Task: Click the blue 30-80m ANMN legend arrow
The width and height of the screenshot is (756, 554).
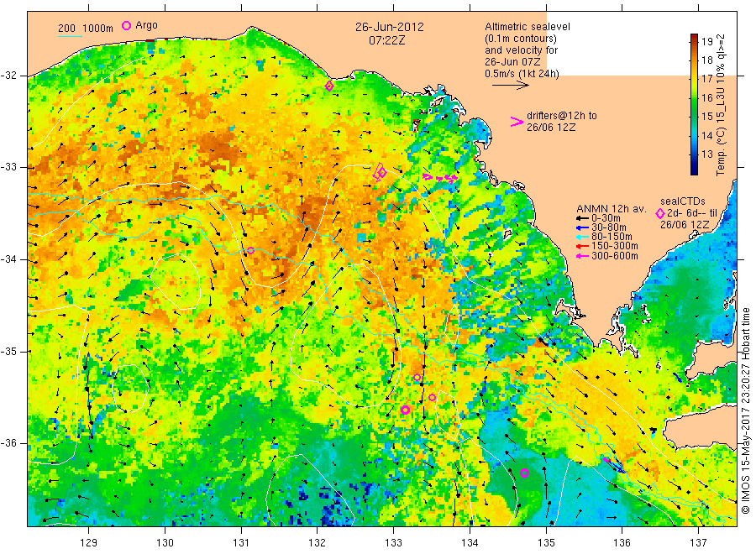Action: tap(582, 227)
